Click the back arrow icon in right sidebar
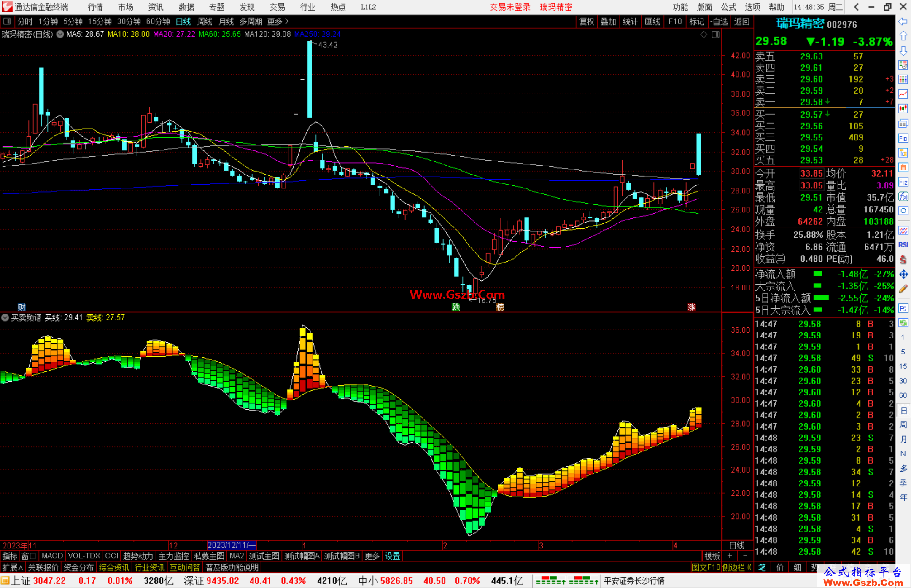 point(903,21)
